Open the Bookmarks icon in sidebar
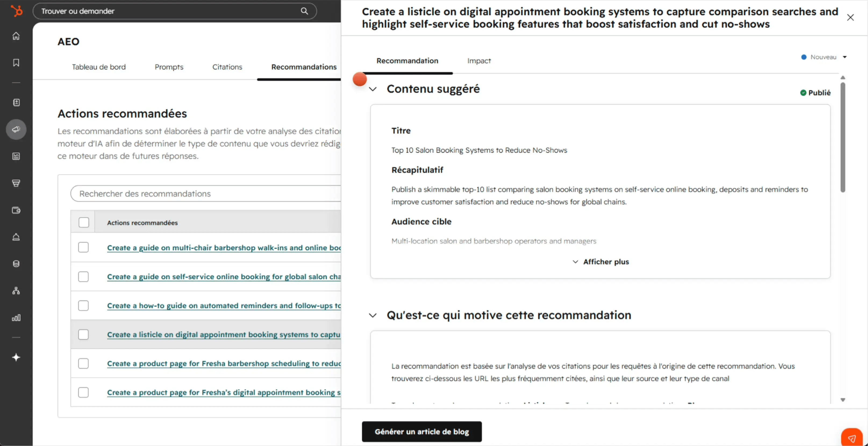Image resolution: width=868 pixels, height=446 pixels. point(16,62)
